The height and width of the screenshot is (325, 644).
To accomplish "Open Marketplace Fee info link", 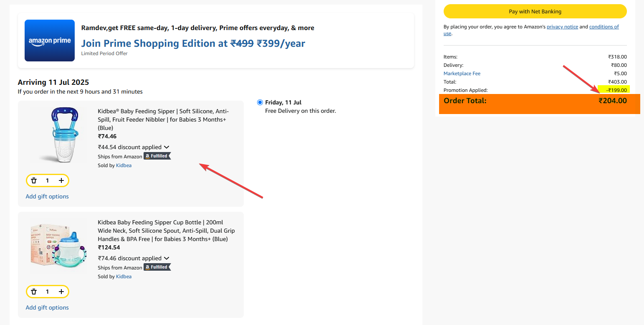I will 462,74.
